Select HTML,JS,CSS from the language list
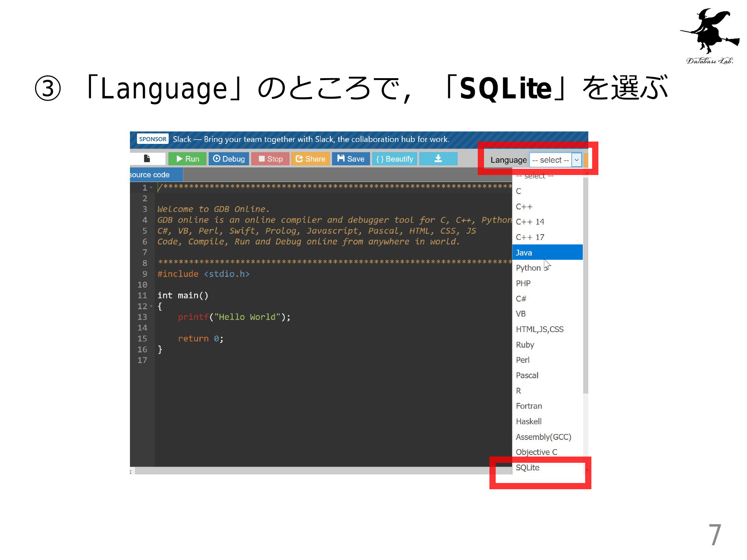The height and width of the screenshot is (560, 747). pos(547,329)
